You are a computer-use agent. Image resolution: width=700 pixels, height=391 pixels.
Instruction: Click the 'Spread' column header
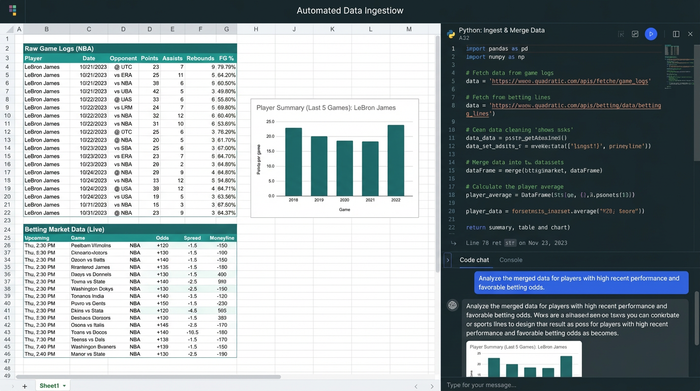192,238
